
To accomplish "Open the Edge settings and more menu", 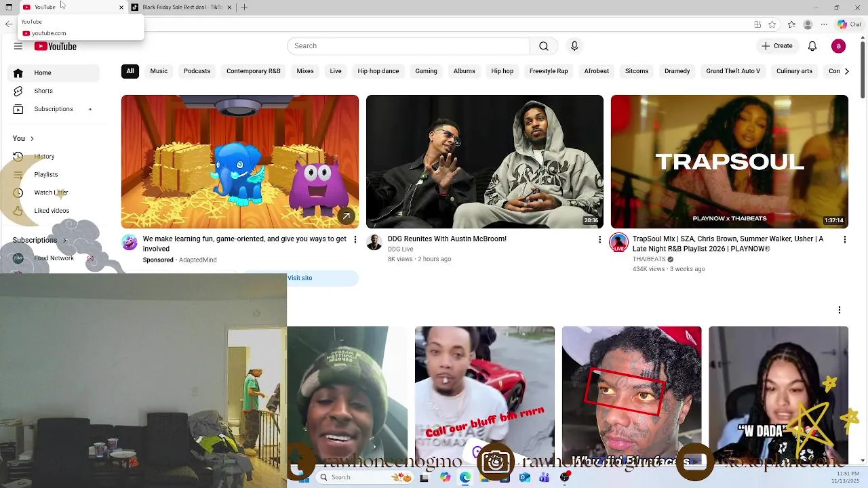I will [824, 24].
